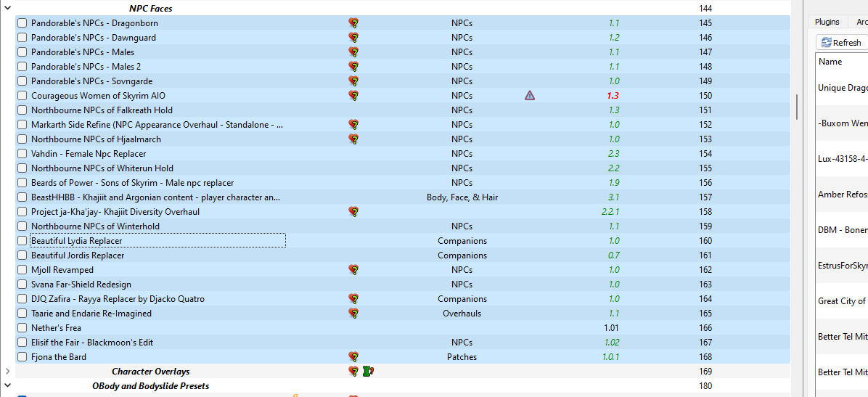868x397 pixels.
Task: Click OBody and Bodyslide Presets separator title
Action: pos(150,385)
